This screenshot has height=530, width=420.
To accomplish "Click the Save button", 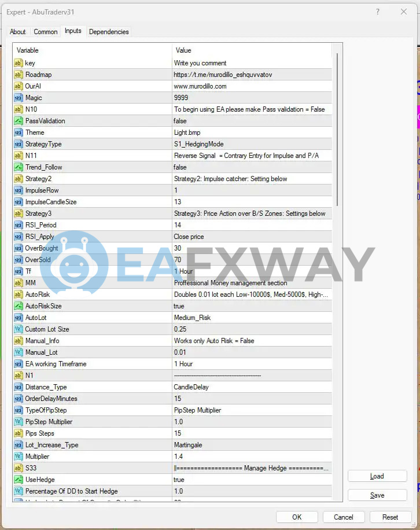I will (x=377, y=495).
